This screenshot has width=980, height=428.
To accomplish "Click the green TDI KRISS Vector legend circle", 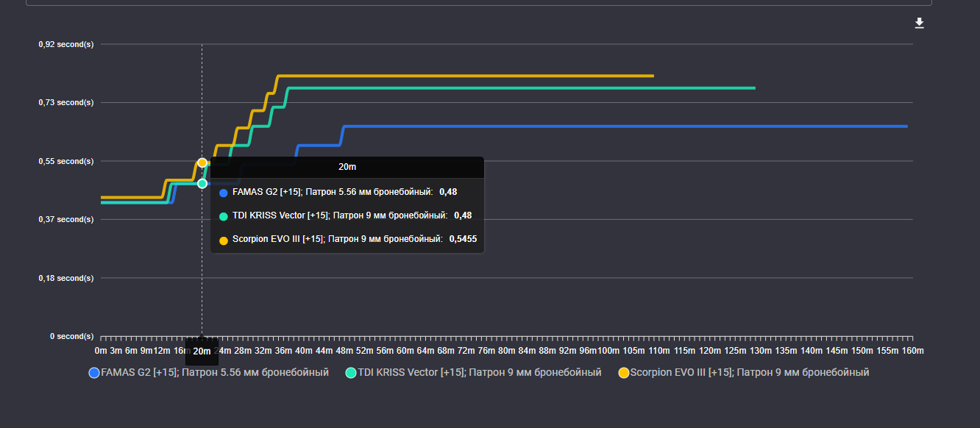I will point(351,373).
